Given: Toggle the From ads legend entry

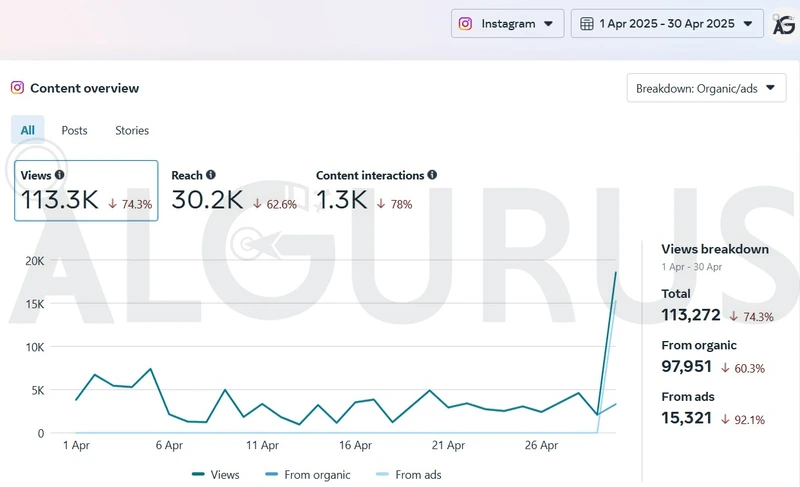Looking at the screenshot, I should (409, 475).
